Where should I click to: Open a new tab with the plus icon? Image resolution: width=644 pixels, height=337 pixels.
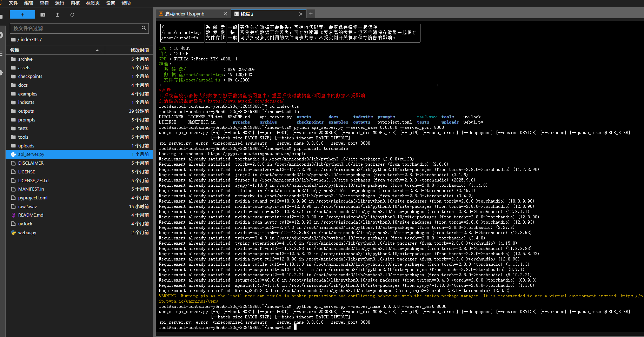311,14
